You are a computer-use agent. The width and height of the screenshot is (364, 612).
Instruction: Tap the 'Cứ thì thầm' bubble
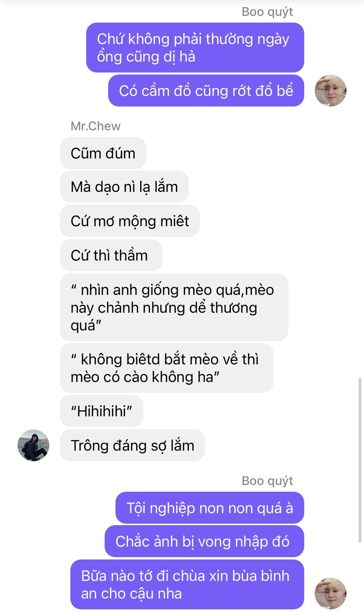coord(111,255)
